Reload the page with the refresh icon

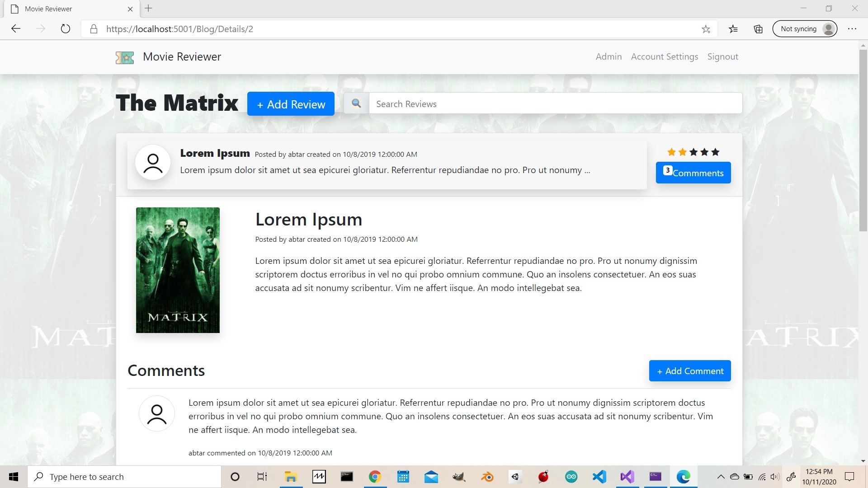[x=66, y=29]
